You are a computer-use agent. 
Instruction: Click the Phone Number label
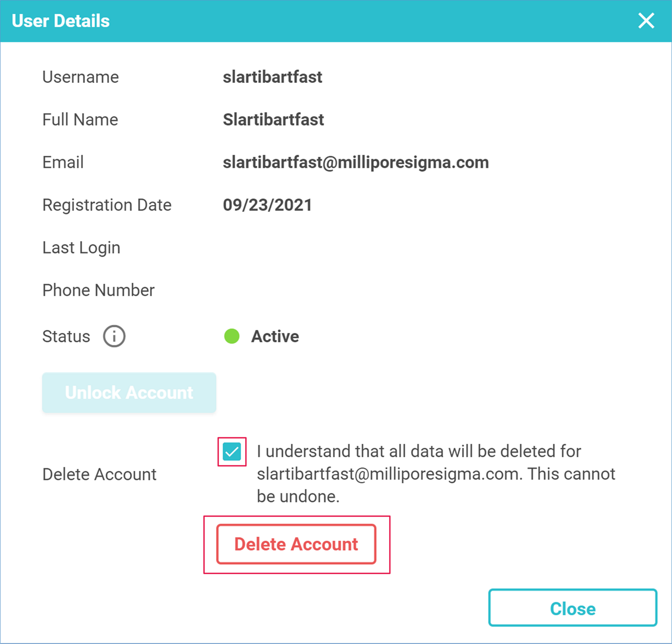tap(98, 290)
